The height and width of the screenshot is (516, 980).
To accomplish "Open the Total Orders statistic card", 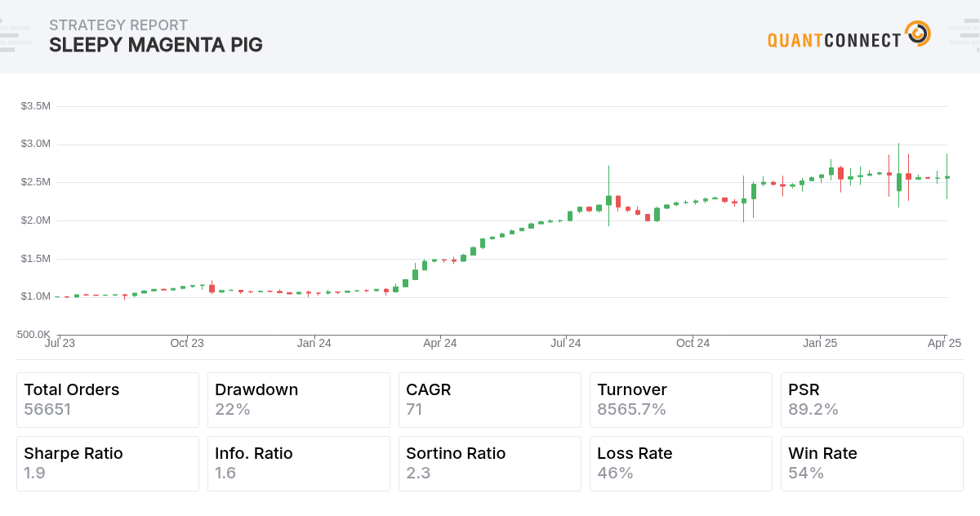I will click(x=108, y=400).
